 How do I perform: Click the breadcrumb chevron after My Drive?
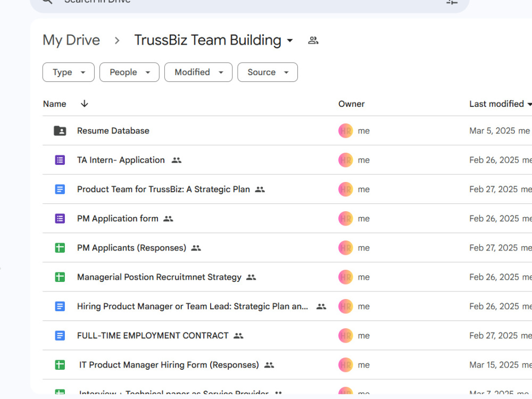coord(117,41)
